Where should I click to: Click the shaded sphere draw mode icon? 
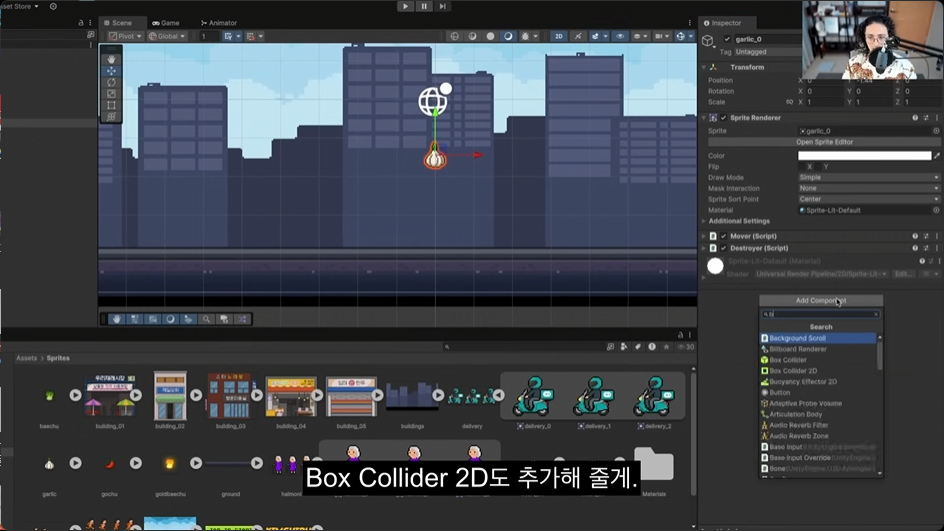473,36
